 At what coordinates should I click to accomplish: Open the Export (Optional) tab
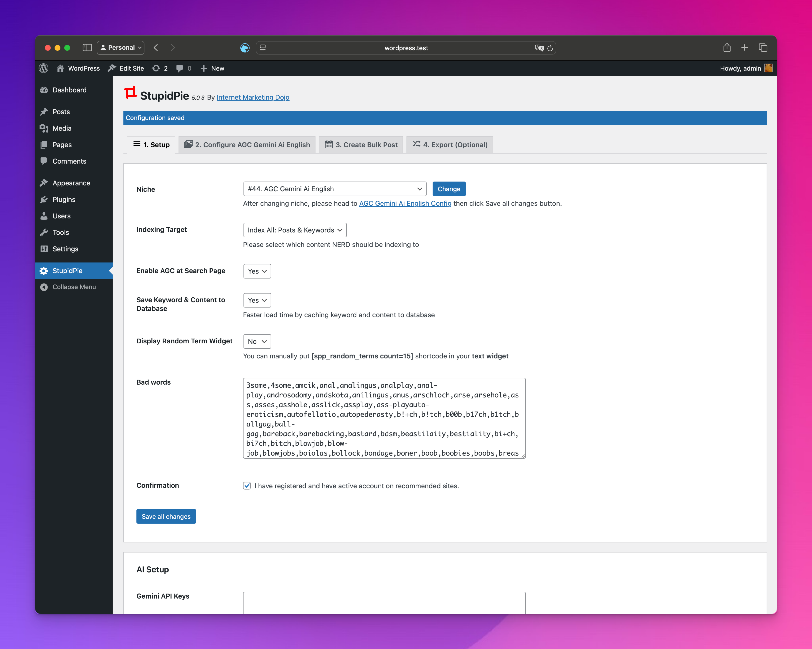tap(450, 145)
